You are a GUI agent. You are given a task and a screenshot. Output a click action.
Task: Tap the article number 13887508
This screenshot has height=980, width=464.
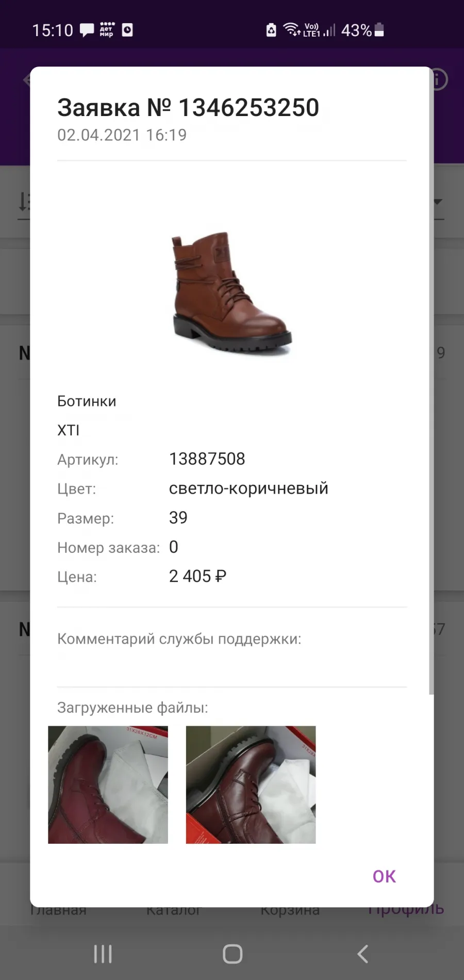[207, 459]
